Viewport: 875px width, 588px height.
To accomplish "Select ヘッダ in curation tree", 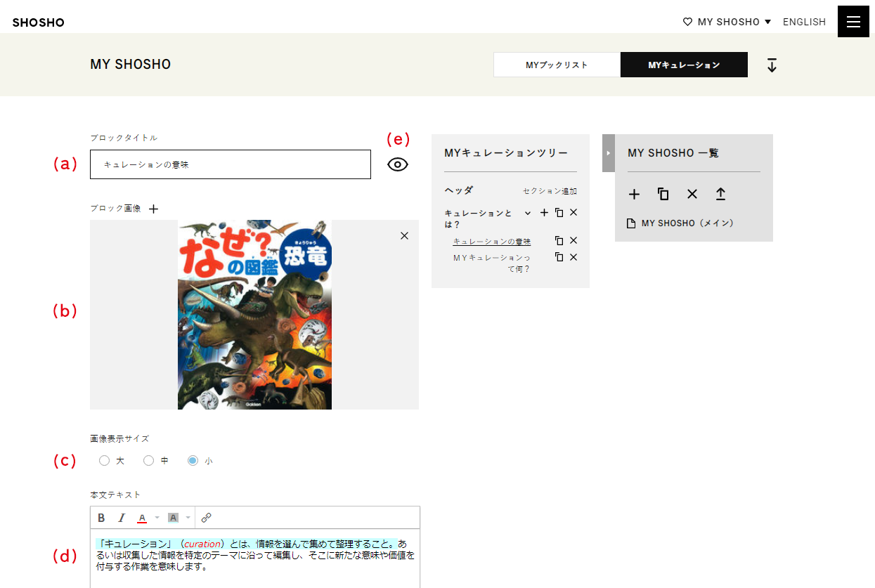I will click(459, 190).
